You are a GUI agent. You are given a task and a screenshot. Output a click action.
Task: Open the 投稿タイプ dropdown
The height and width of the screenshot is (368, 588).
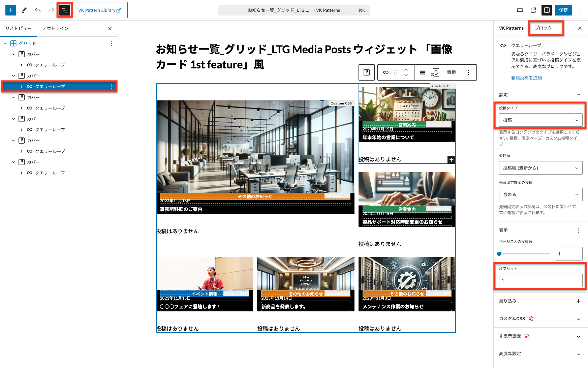click(x=540, y=120)
